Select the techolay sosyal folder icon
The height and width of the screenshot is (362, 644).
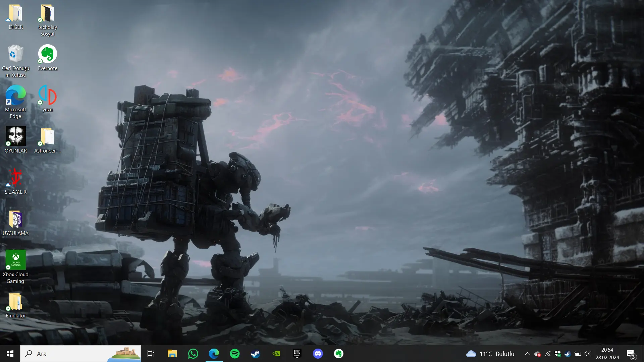coord(47,20)
